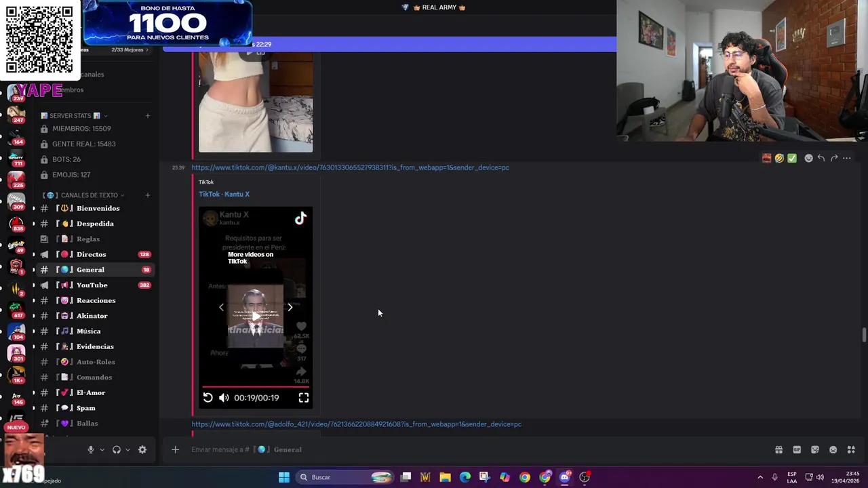The image size is (868, 488).
Task: Open the Spam channel
Action: coord(94,408)
